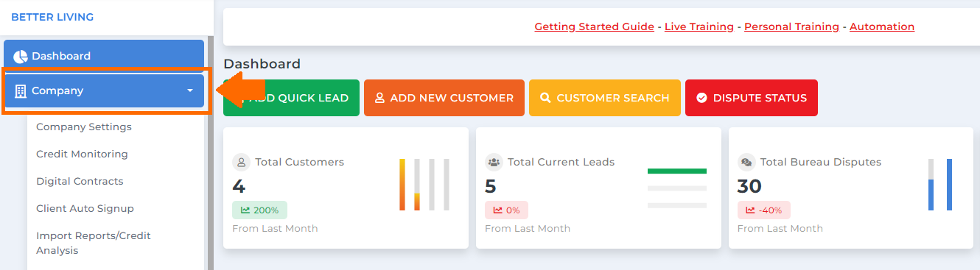Select Digital Contracts in sidebar

80,181
